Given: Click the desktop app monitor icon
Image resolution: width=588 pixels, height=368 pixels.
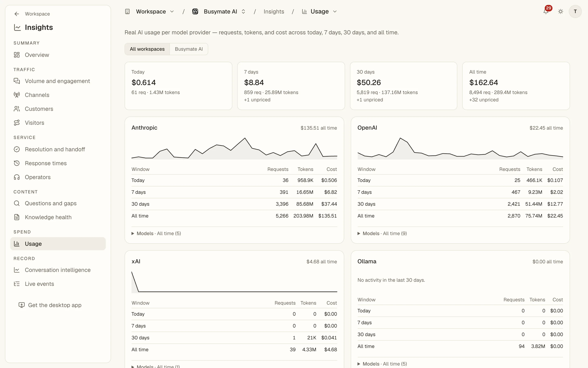Looking at the screenshot, I should [x=22, y=305].
